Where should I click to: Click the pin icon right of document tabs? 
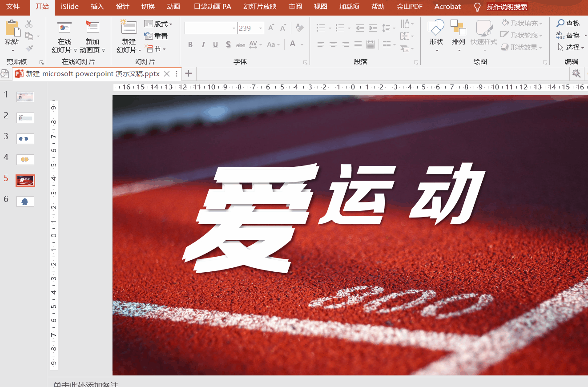576,73
